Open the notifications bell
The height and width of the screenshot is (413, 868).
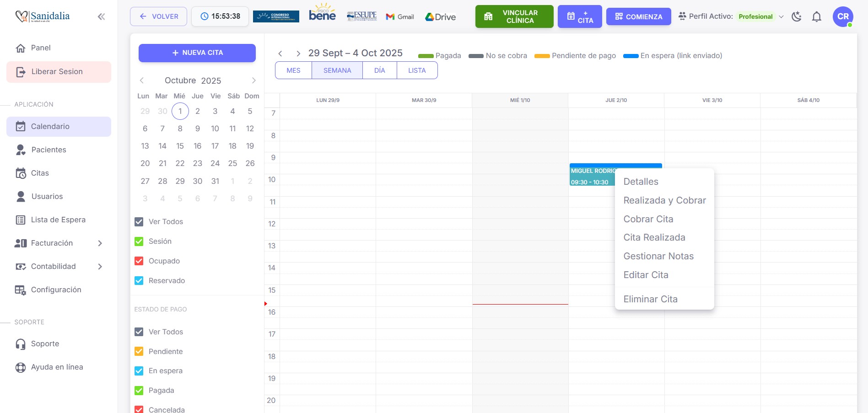816,17
